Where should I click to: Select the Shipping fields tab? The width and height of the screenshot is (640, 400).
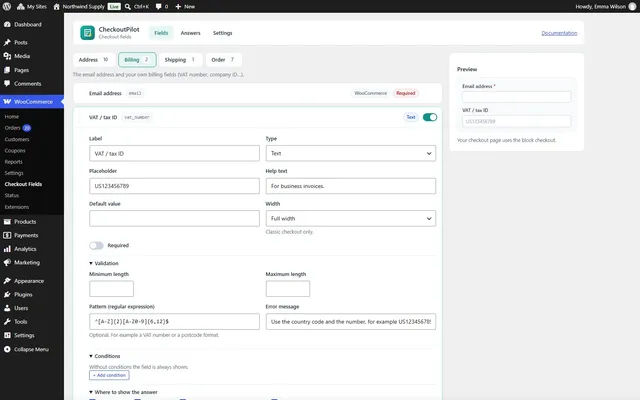coord(180,60)
